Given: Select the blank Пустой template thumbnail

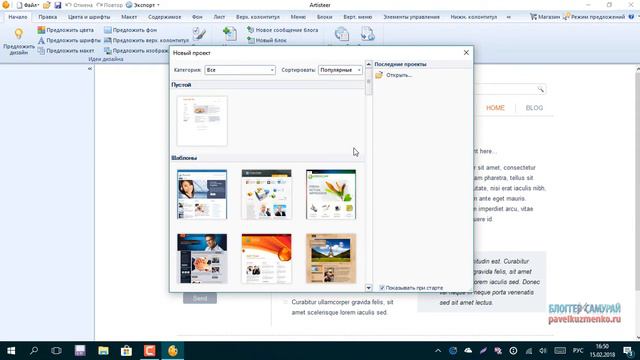Looking at the screenshot, I should (x=202, y=121).
